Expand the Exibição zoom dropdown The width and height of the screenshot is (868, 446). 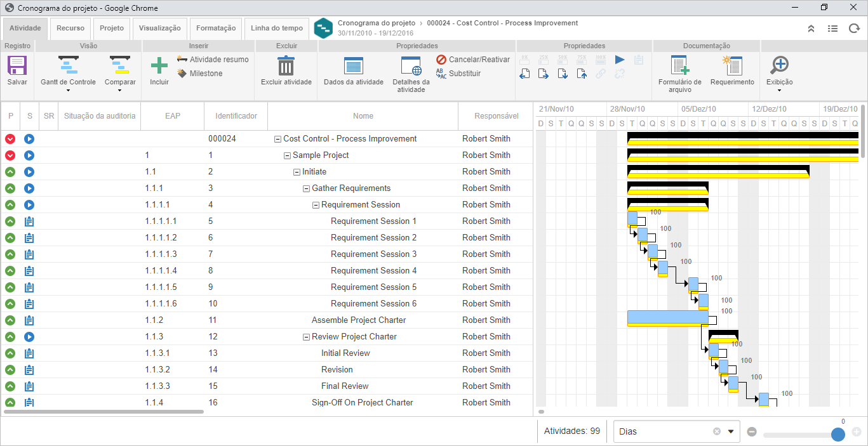(x=779, y=90)
